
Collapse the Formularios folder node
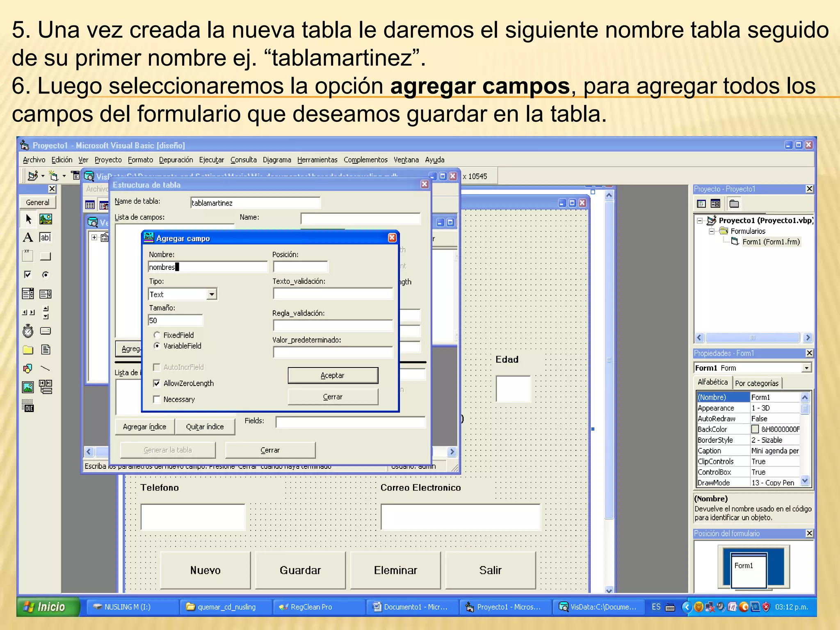[712, 231]
